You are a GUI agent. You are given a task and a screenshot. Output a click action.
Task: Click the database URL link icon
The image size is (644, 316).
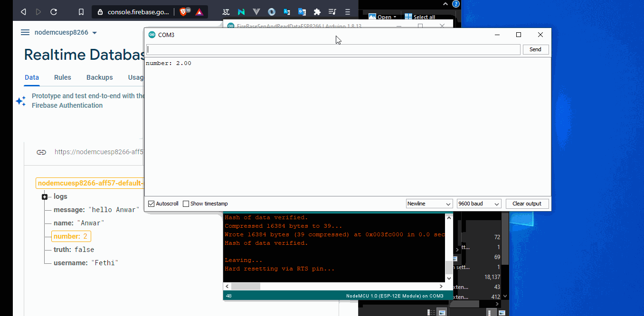pyautogui.click(x=41, y=152)
